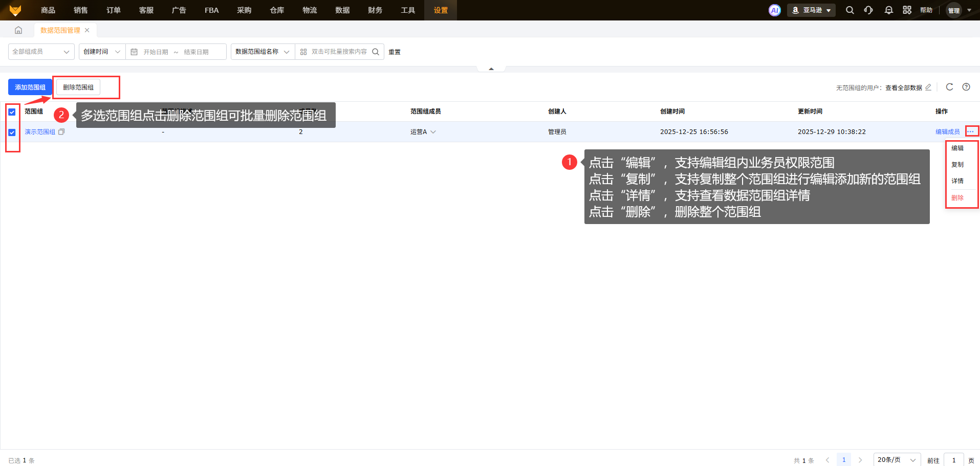Image resolution: width=980 pixels, height=466 pixels.
Task: Expand the 全部组成员 dropdown
Action: 41,52
